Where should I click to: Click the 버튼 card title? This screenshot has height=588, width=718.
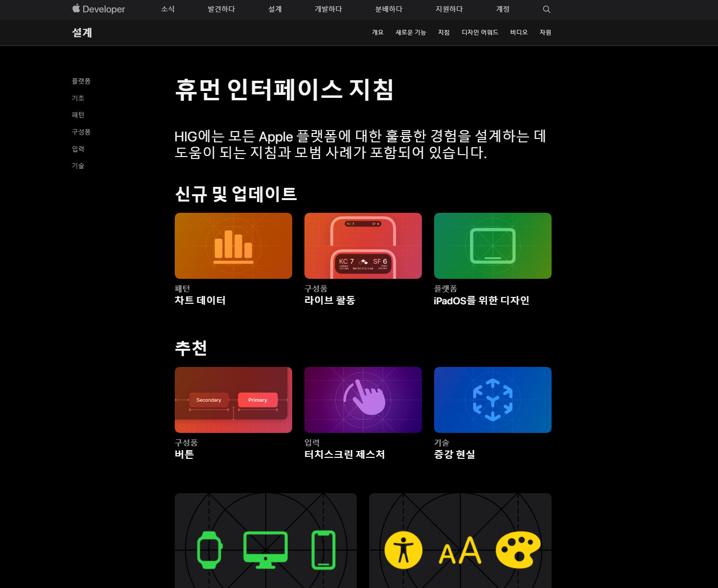(x=185, y=454)
